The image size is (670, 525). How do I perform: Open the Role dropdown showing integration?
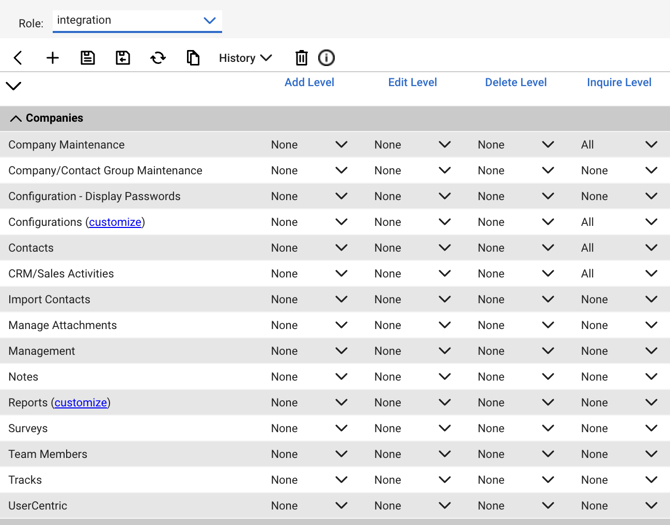click(137, 20)
